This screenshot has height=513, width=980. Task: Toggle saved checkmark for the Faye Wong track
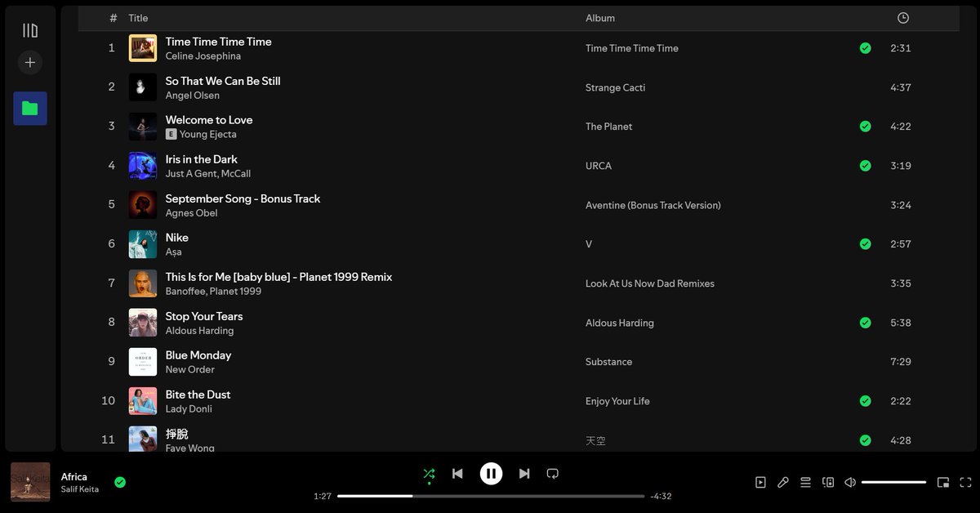click(x=865, y=440)
